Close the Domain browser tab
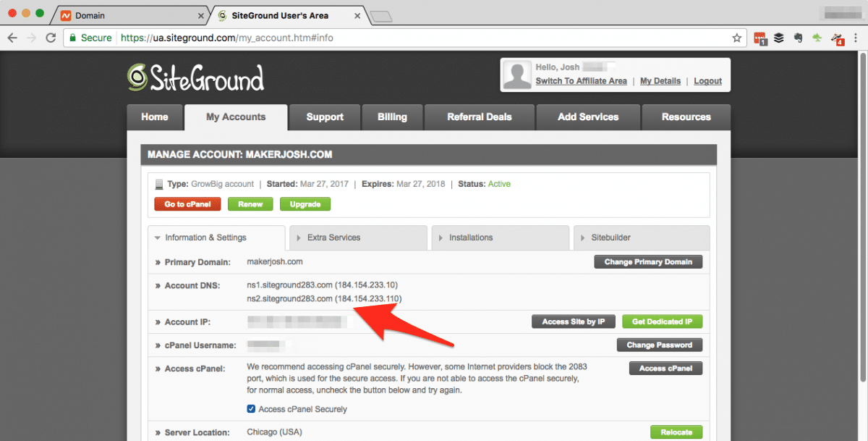 coord(202,15)
